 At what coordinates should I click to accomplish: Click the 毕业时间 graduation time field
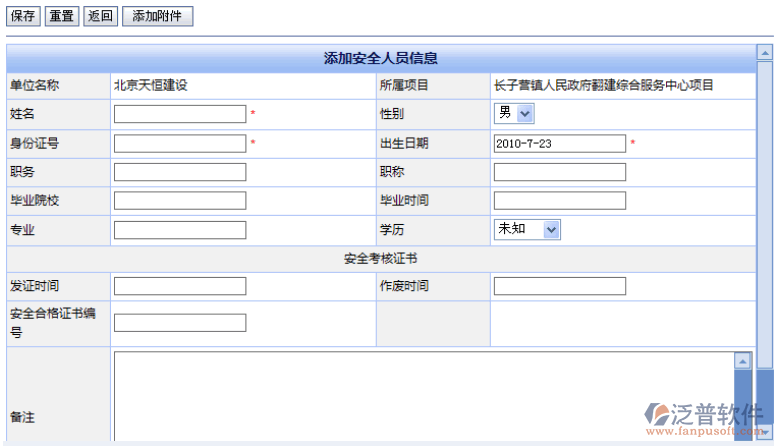pos(559,201)
